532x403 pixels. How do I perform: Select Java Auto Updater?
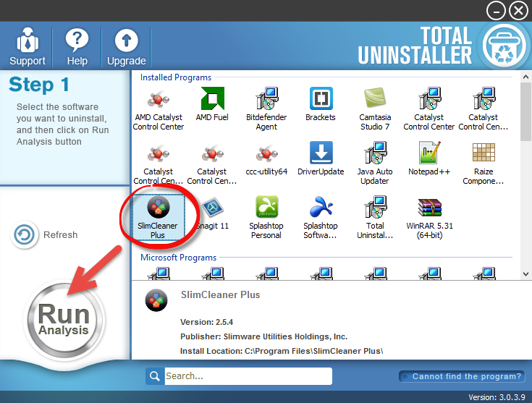pos(375,163)
